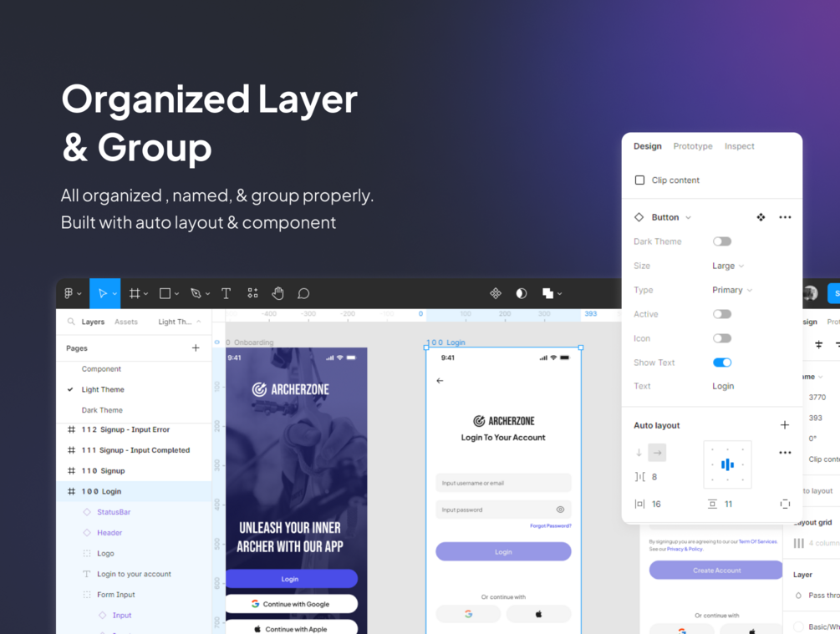Switch to the Assets tab
Image resolution: width=840 pixels, height=634 pixels.
[126, 322]
